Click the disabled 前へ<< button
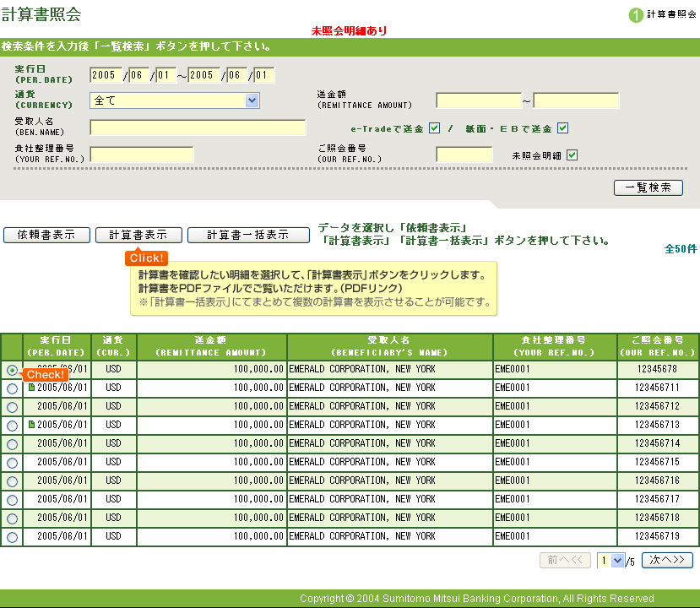The height and width of the screenshot is (608, 700). point(565,560)
